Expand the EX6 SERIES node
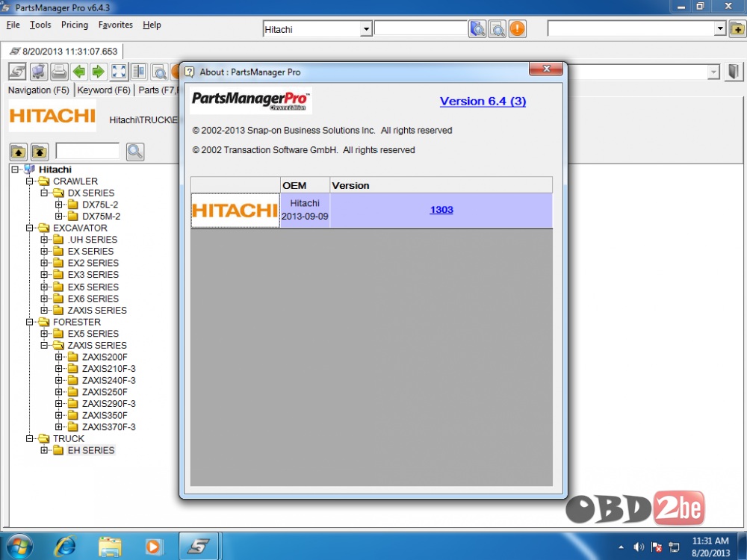Viewport: 747px width, 560px height. click(44, 299)
